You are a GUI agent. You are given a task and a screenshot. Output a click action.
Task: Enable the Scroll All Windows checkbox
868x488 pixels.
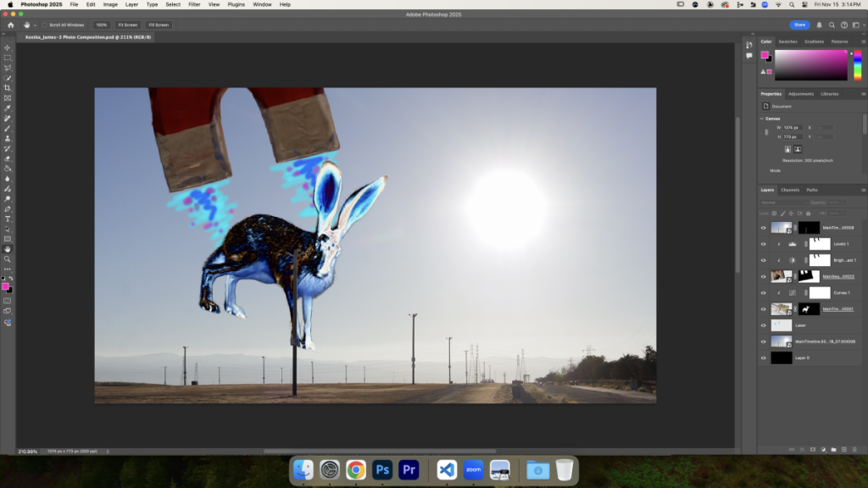click(x=45, y=25)
